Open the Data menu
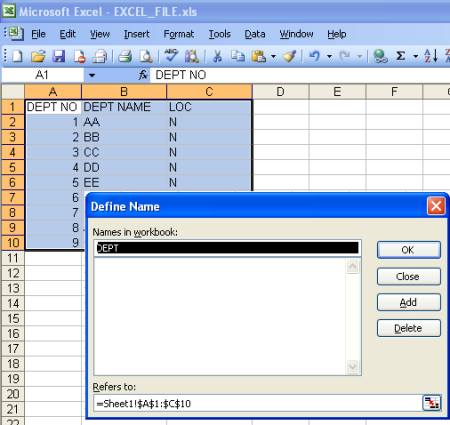This screenshot has height=425, width=450. tap(255, 34)
